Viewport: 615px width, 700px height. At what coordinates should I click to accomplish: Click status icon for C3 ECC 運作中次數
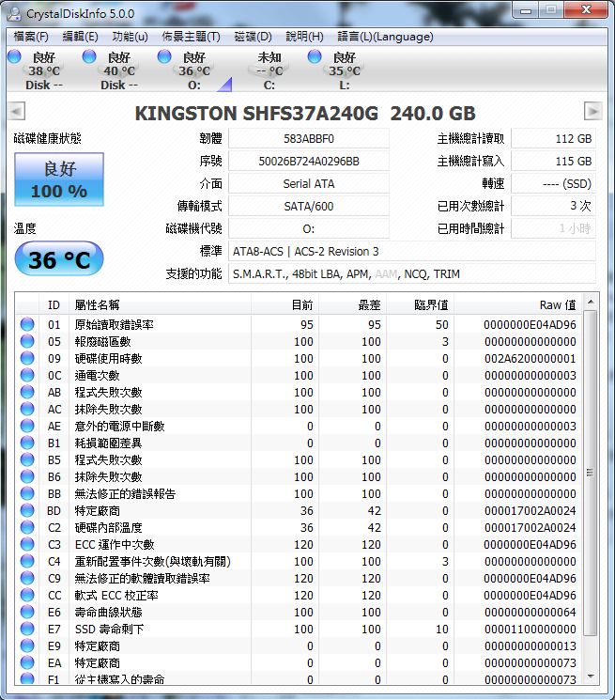click(27, 544)
